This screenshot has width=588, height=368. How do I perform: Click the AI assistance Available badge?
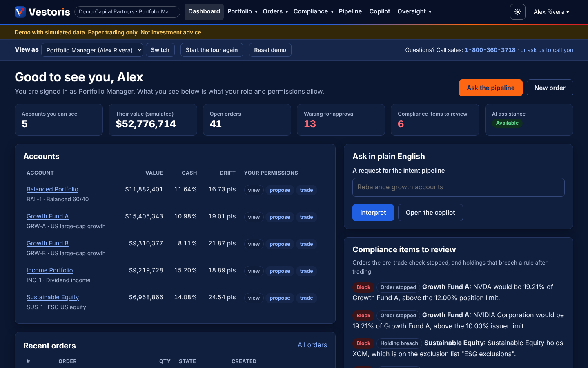point(507,123)
